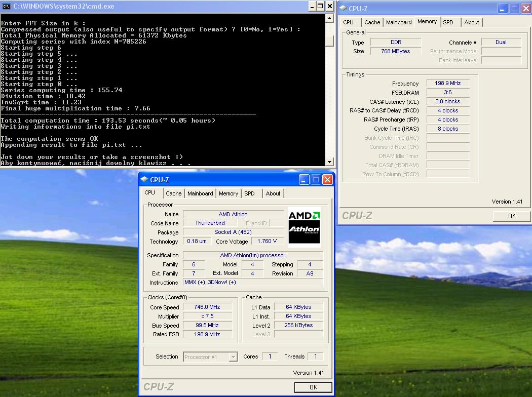Click memory Size value '768 MBytes'
The height and width of the screenshot is (397, 532).
click(x=396, y=51)
